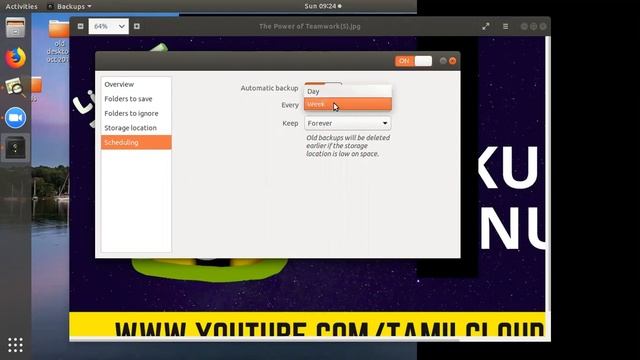The width and height of the screenshot is (640, 360).
Task: Toggle fullscreen in the image viewer
Action: point(486,27)
